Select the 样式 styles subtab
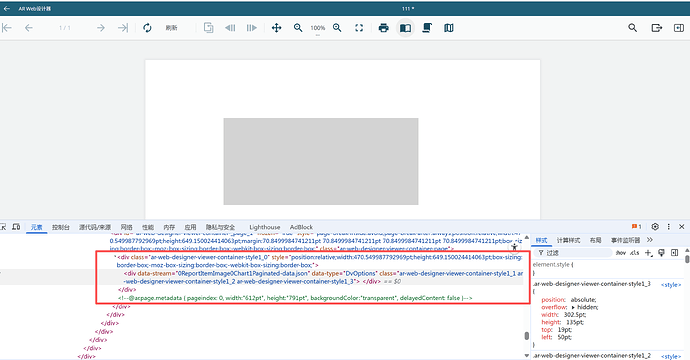The image size is (690, 360). point(541,240)
